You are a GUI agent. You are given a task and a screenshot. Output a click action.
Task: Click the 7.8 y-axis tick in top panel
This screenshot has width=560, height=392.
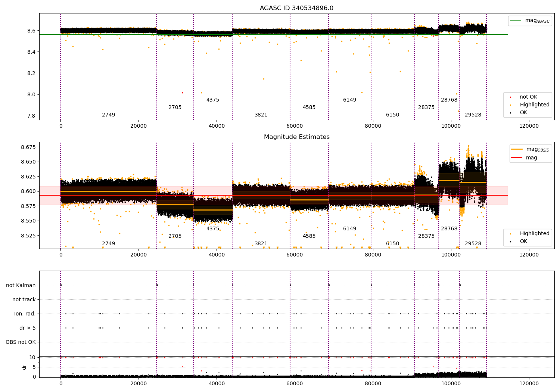(31, 116)
